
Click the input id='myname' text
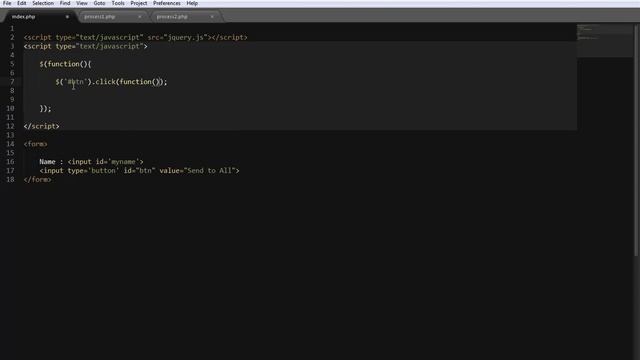coord(105,162)
